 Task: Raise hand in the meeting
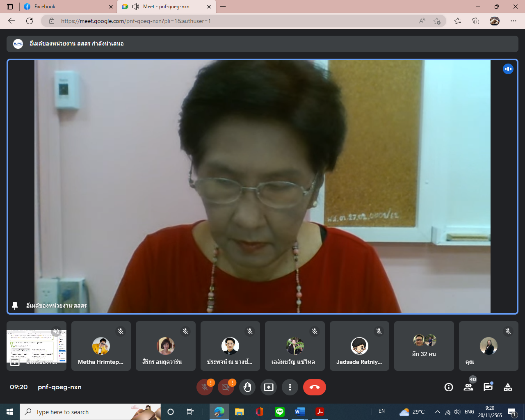point(247,387)
